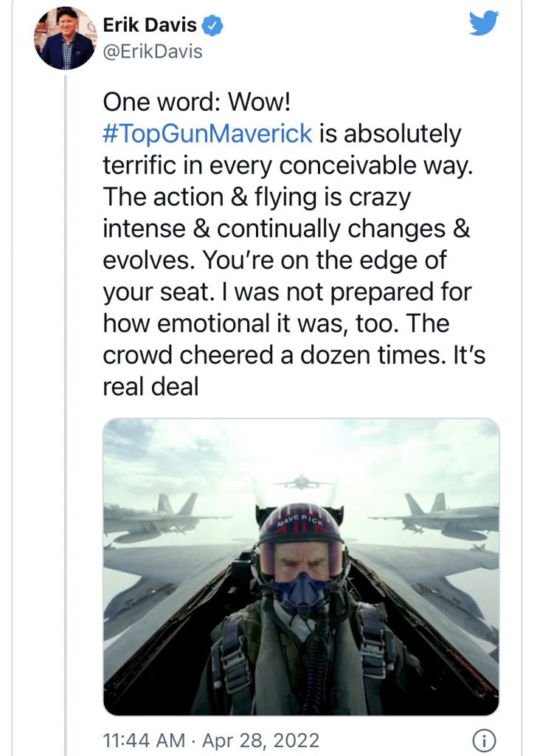Click the "real deal" text ending the tweet
Screen dimensions: 537x756
(x=150, y=386)
